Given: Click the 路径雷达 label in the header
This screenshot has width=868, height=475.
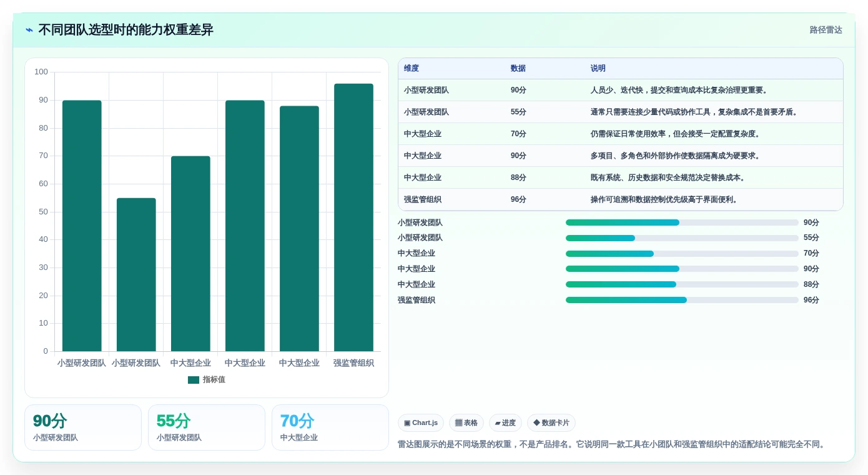Looking at the screenshot, I should click(x=826, y=30).
